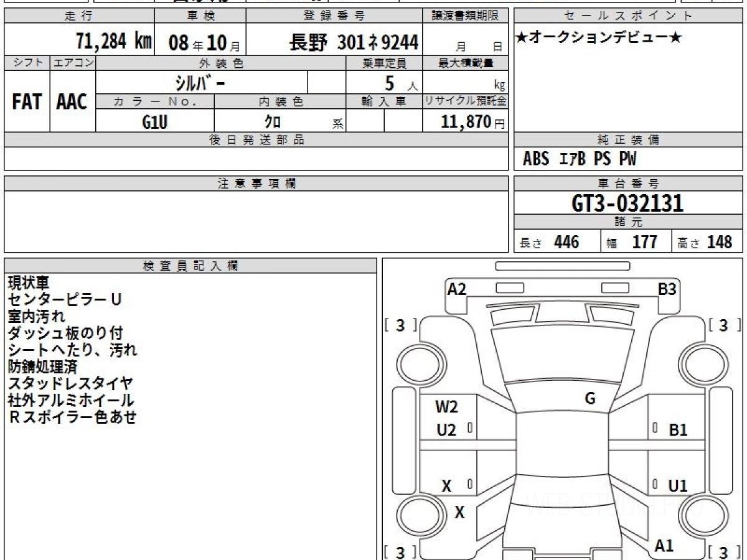The width and height of the screenshot is (747, 560).
Task: Click the 検査員記入欄 header
Action: [x=190, y=266]
